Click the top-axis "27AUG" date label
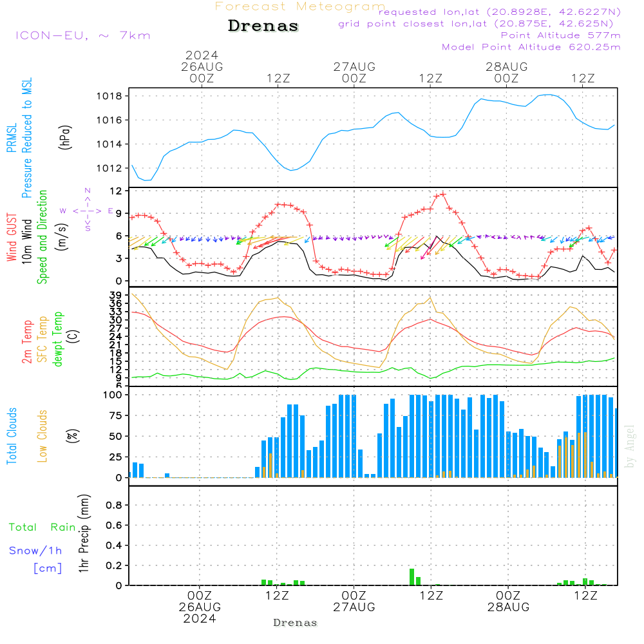Image resolution: width=644 pixels, height=644 pixels. tap(354, 66)
